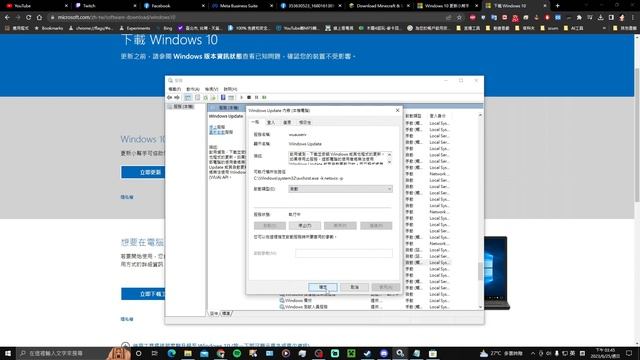Open the Bing bookmark in bookmarks bar

tap(165, 28)
